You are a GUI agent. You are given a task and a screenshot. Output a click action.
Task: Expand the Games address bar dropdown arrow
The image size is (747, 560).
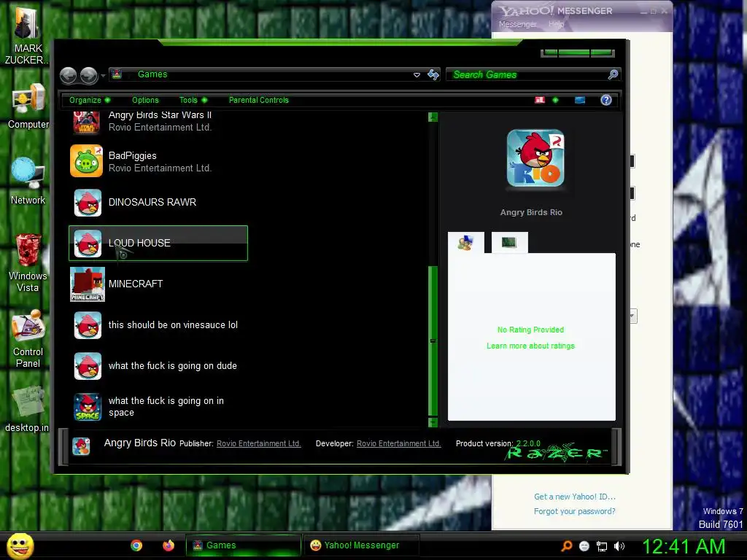[x=417, y=75]
